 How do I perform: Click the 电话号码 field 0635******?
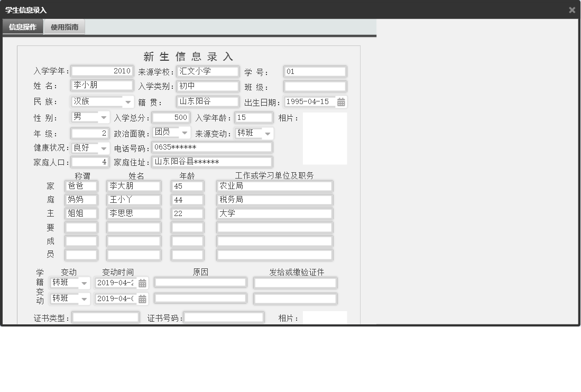click(213, 147)
